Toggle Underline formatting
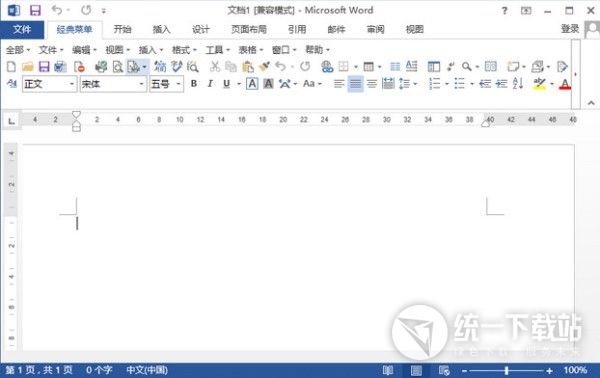The height and width of the screenshot is (378, 600). tap(227, 83)
